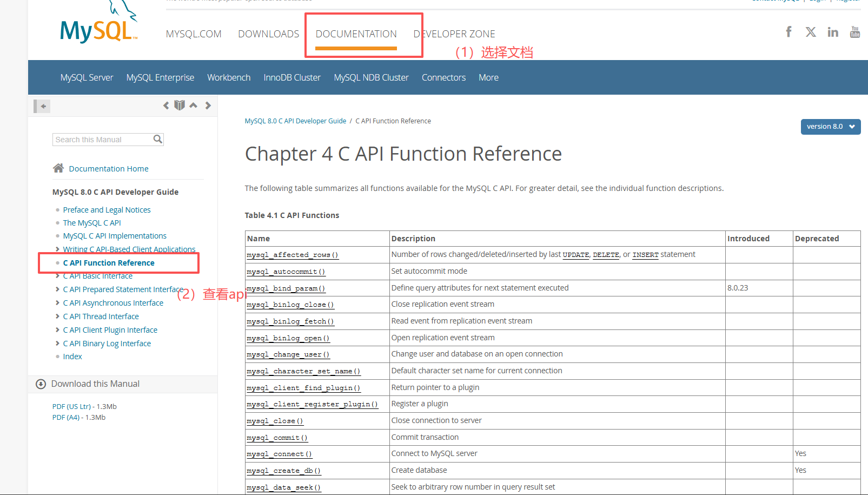The width and height of the screenshot is (868, 495).
Task: Click the home icon next to Documentation Home
Action: tap(58, 168)
